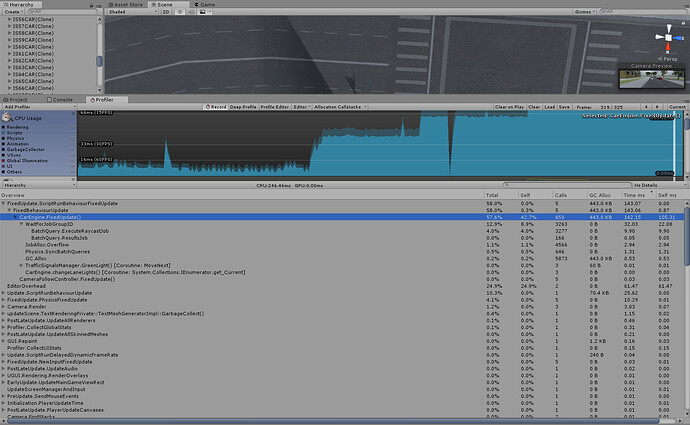This screenshot has height=425, width=690.
Task: Click the Hierarchy panel lock icon
Action: click(91, 5)
